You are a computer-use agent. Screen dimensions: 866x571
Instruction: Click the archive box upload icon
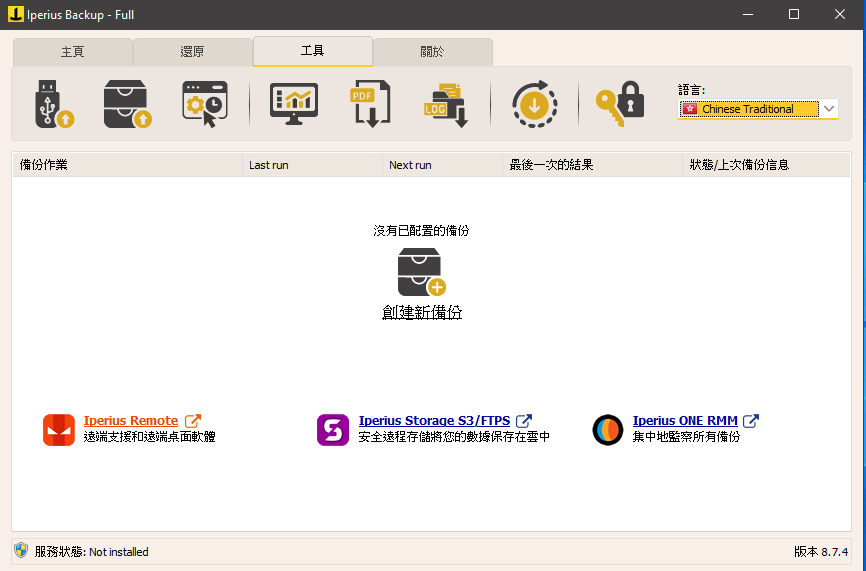[x=128, y=104]
